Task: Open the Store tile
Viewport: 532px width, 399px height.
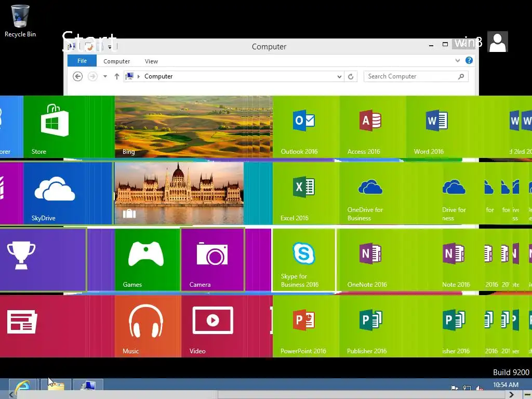Action: click(x=69, y=127)
